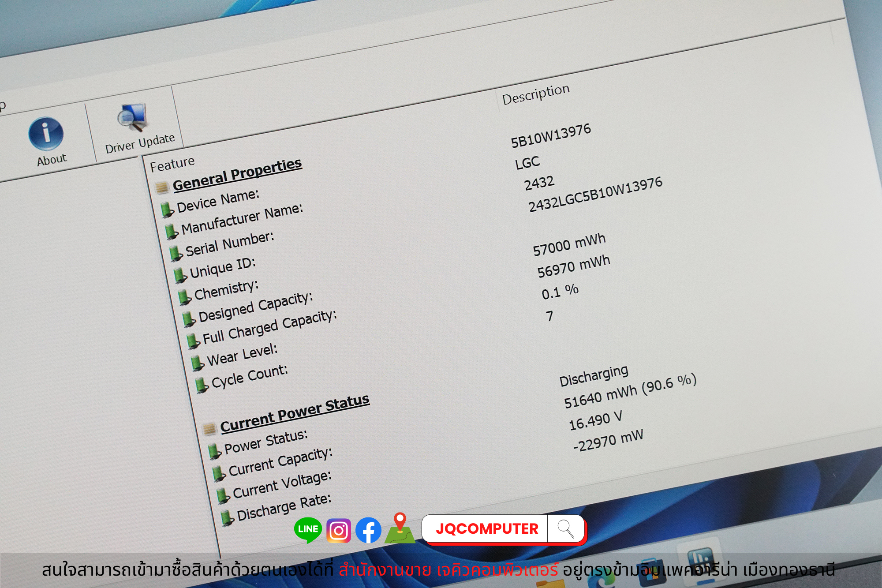Click the battery icon beside Wear Level
The height and width of the screenshot is (588, 882).
tap(197, 363)
